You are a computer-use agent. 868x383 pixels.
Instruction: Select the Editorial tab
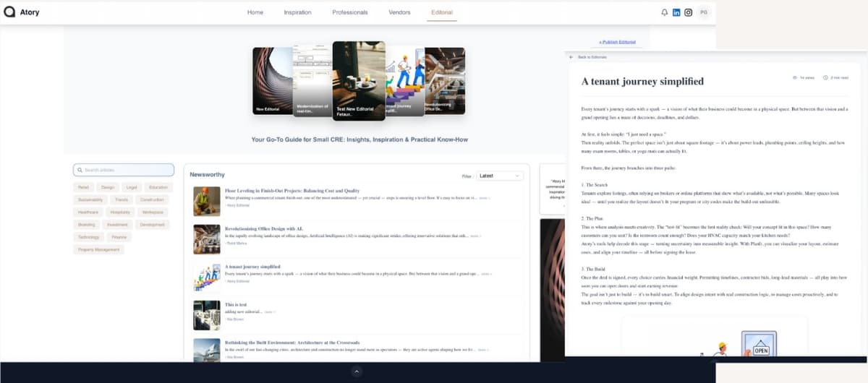(442, 12)
